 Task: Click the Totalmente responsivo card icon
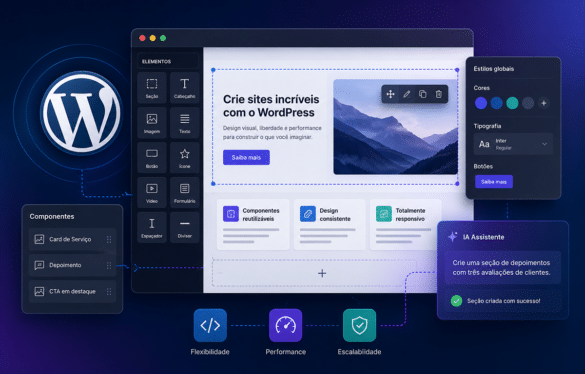(x=384, y=214)
